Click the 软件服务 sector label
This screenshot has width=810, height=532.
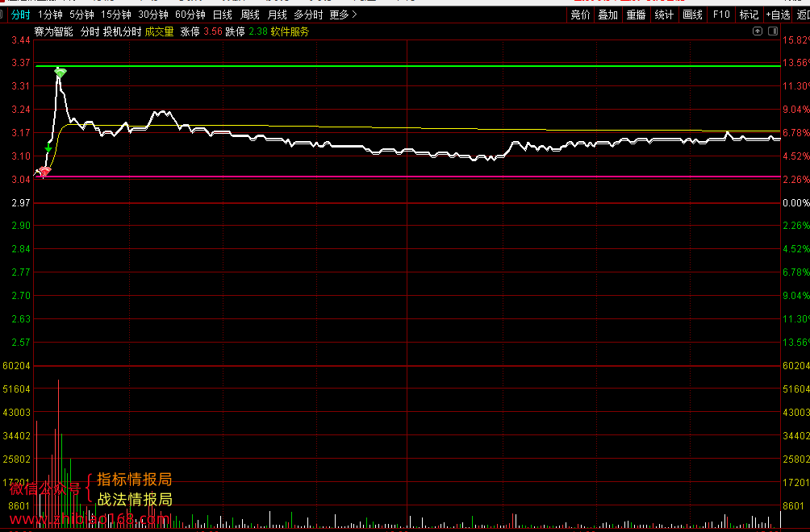(290, 31)
